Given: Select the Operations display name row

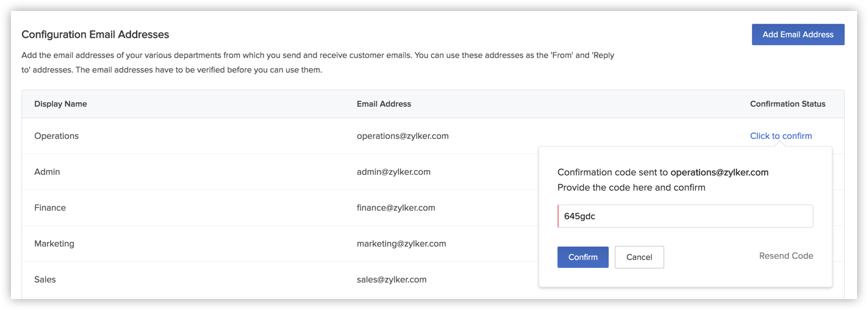Looking at the screenshot, I should coord(56,136).
